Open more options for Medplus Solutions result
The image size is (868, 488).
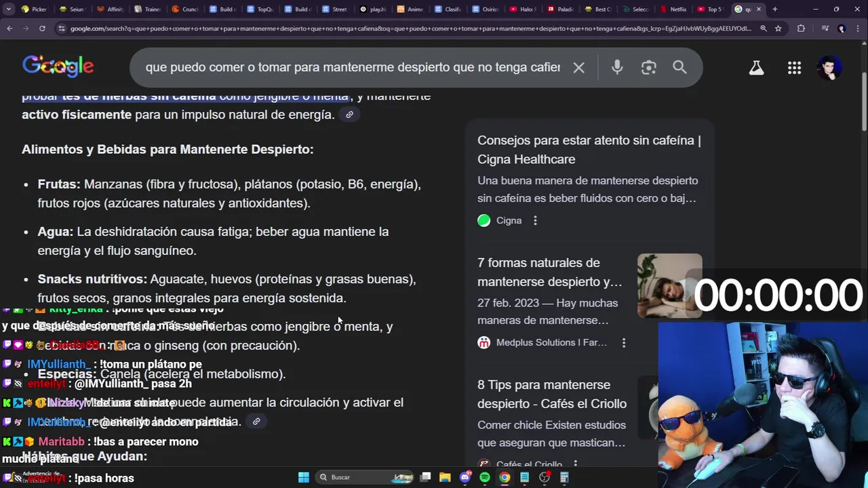tap(624, 343)
